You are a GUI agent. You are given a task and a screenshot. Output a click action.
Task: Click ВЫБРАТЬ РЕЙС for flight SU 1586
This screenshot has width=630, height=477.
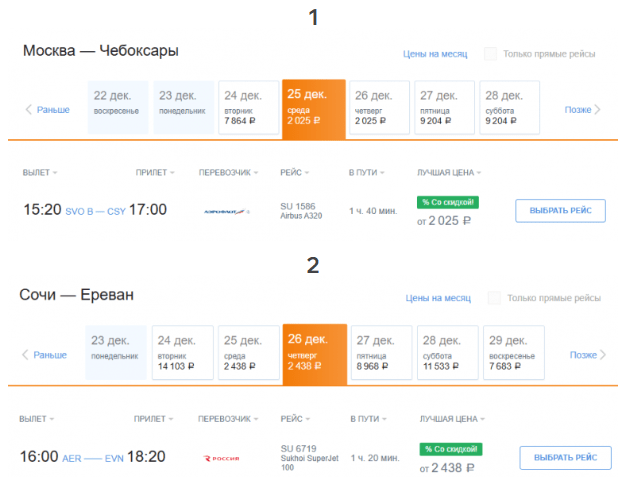tap(560, 211)
